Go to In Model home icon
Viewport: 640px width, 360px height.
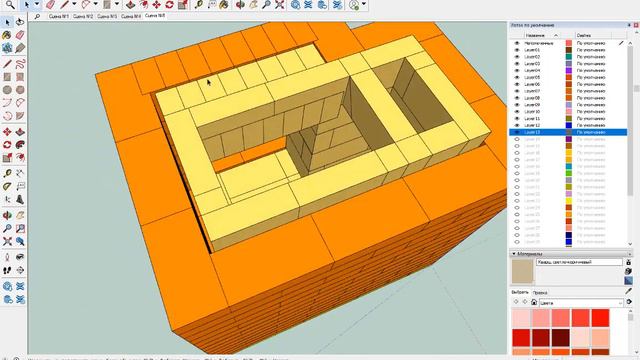pyautogui.click(x=534, y=302)
